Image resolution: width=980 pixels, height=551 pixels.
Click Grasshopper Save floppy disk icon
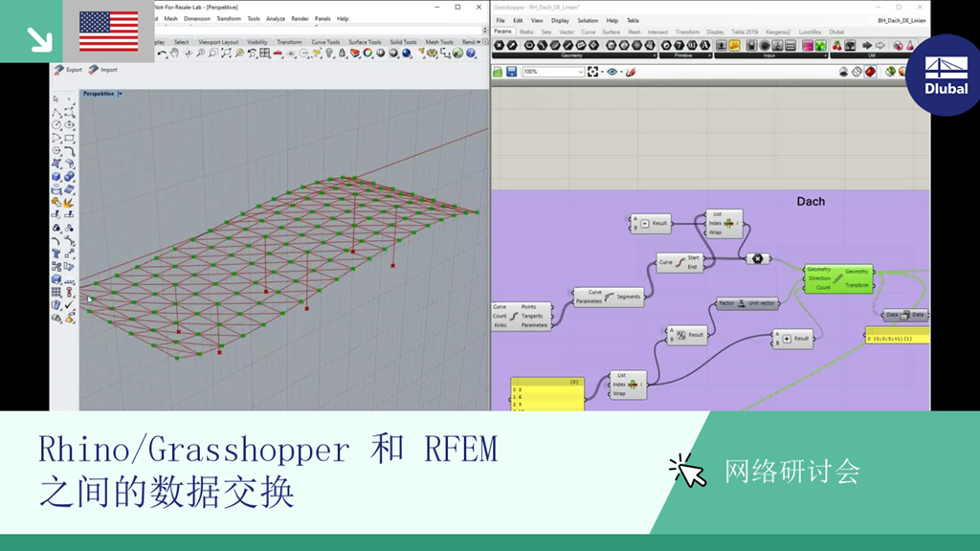click(511, 72)
